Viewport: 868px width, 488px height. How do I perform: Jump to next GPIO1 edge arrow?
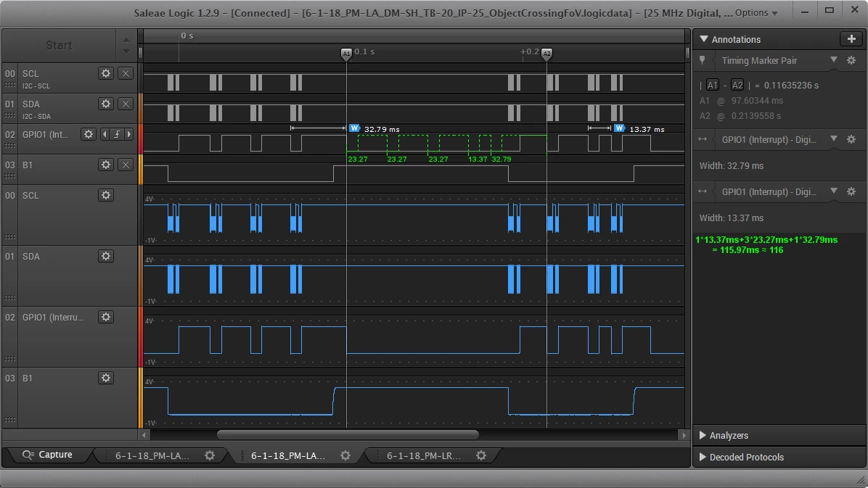point(129,134)
